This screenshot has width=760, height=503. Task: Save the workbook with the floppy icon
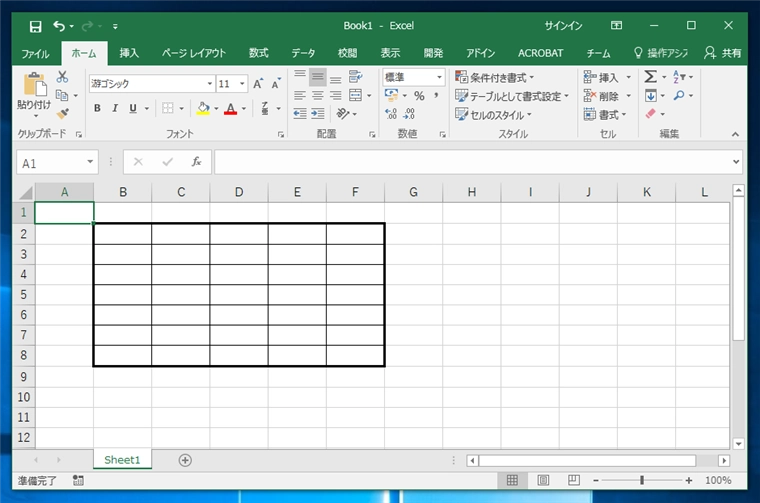(35, 26)
